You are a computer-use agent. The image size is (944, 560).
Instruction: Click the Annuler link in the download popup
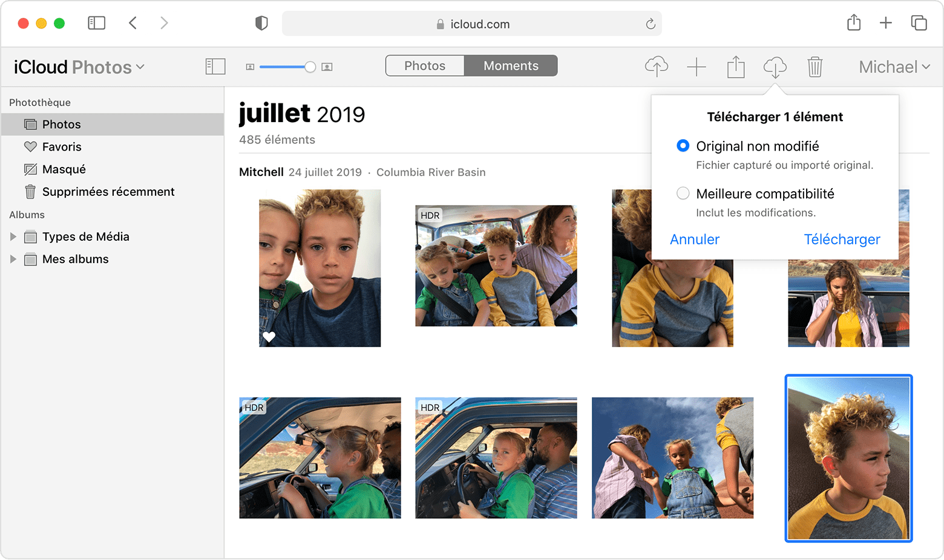pos(694,239)
